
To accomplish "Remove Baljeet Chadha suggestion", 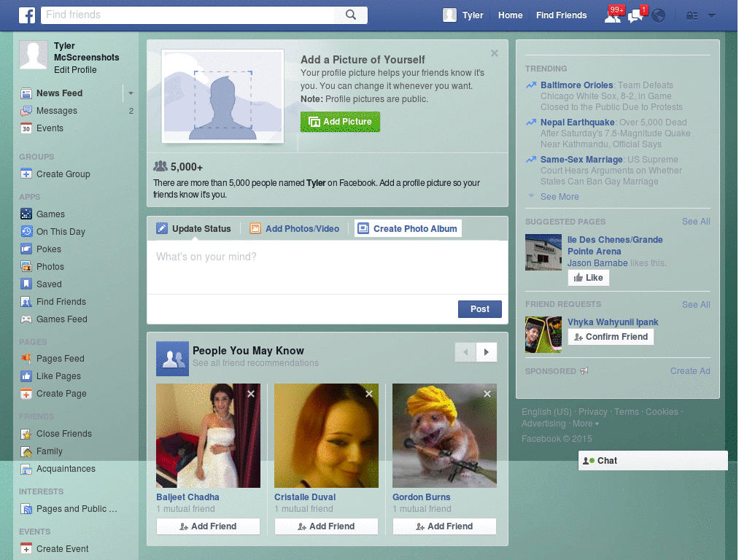I will (251, 394).
